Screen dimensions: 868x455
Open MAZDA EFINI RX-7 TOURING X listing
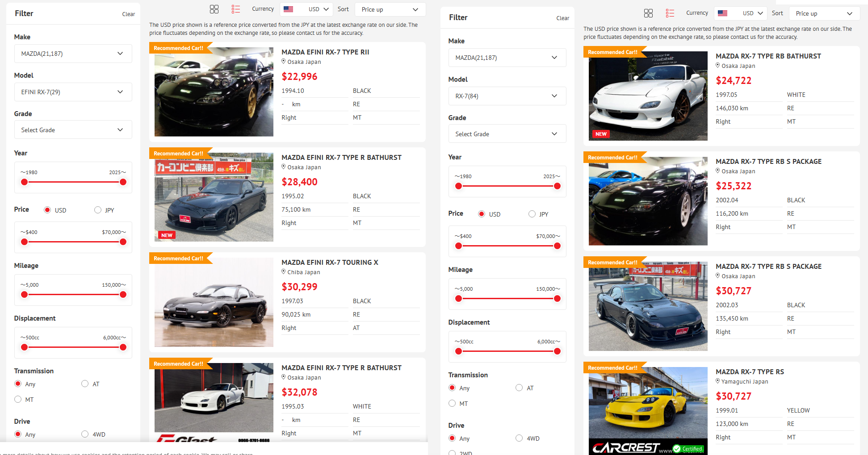pos(330,262)
